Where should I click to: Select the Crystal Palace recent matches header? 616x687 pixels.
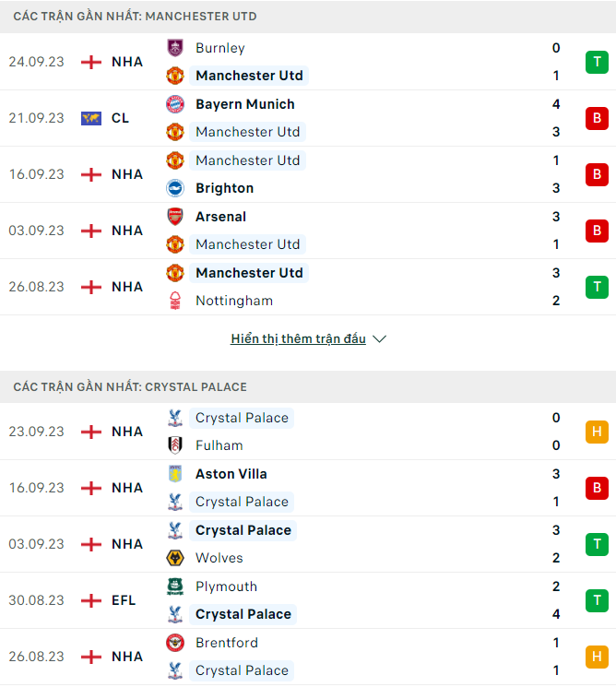130,387
